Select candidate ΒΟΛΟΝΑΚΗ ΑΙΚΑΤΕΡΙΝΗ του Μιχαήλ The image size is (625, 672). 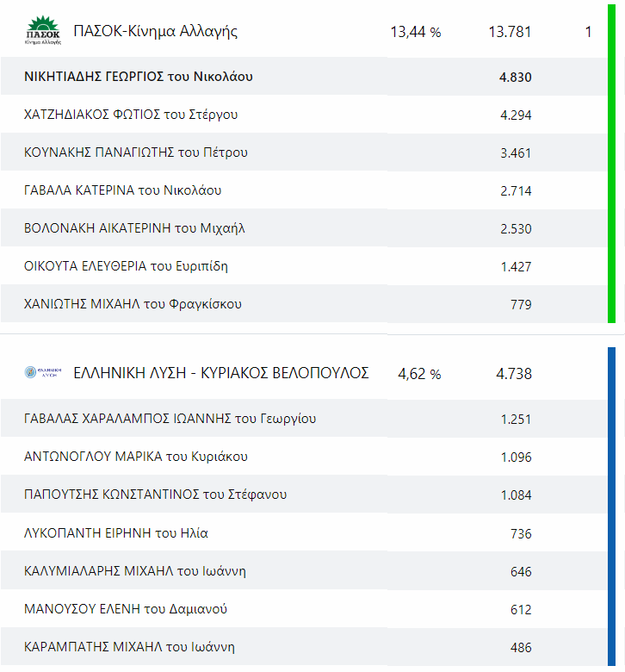point(134,228)
